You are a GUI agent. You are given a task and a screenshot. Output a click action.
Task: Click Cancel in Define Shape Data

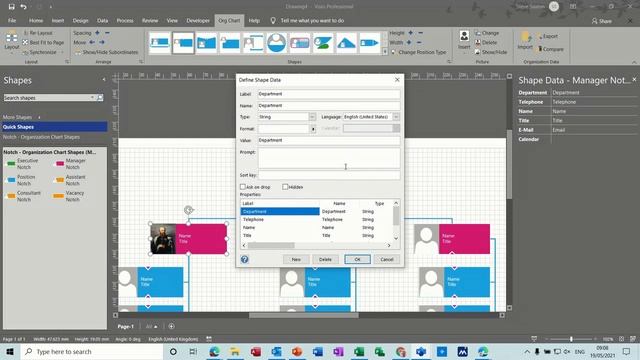387,259
